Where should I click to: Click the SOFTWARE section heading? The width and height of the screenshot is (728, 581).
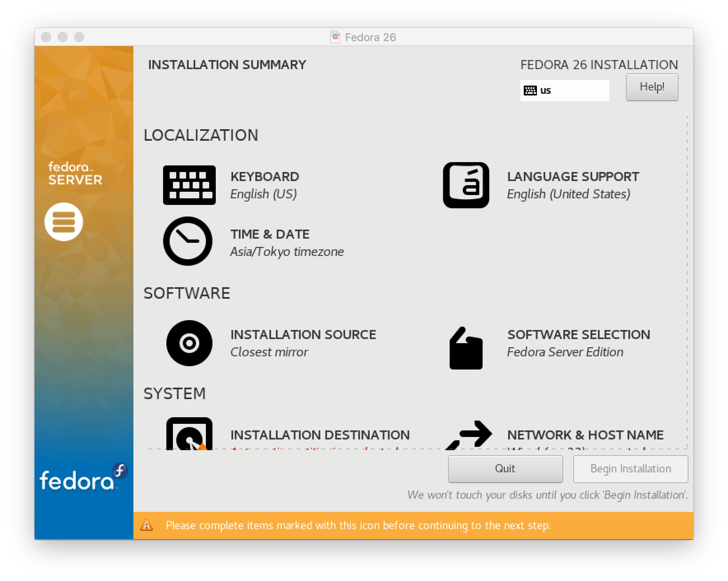187,293
